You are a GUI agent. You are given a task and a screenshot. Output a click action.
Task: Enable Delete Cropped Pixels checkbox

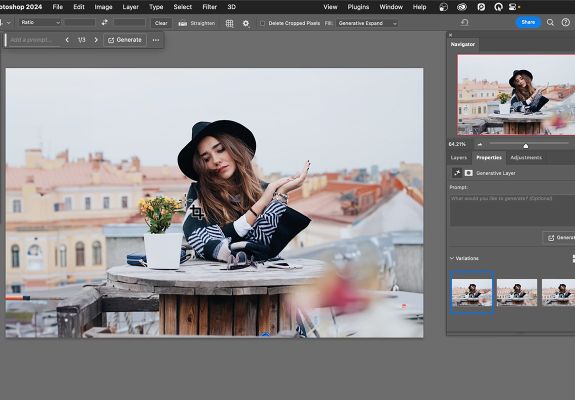point(262,23)
